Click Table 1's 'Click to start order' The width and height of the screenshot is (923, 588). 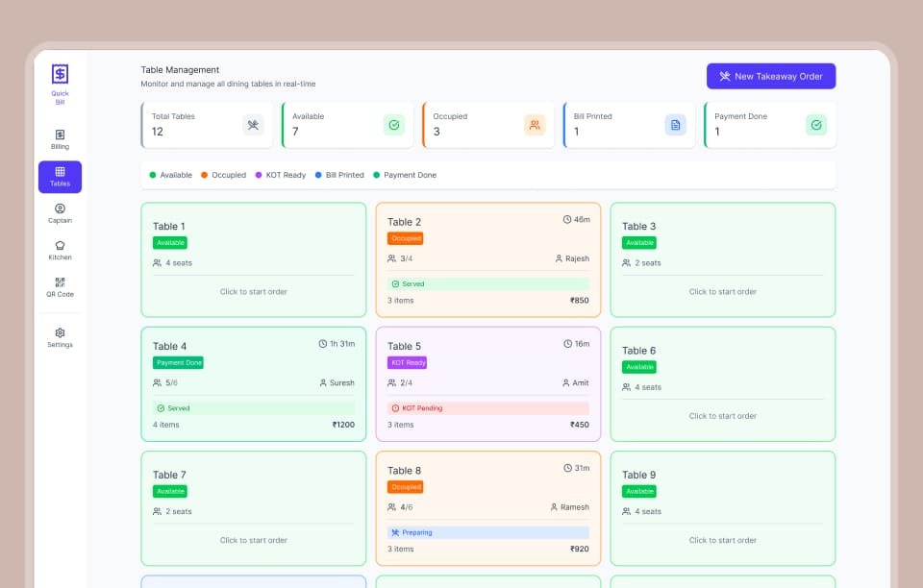[253, 292]
